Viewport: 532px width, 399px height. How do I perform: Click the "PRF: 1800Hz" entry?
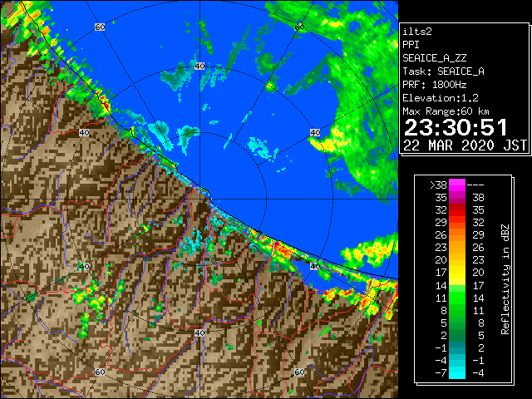pyautogui.click(x=435, y=85)
